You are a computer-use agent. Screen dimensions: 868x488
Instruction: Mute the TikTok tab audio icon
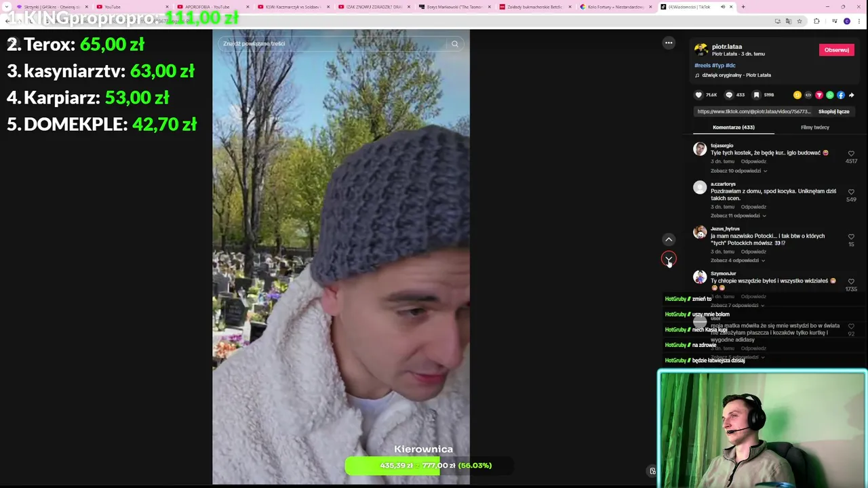(722, 7)
